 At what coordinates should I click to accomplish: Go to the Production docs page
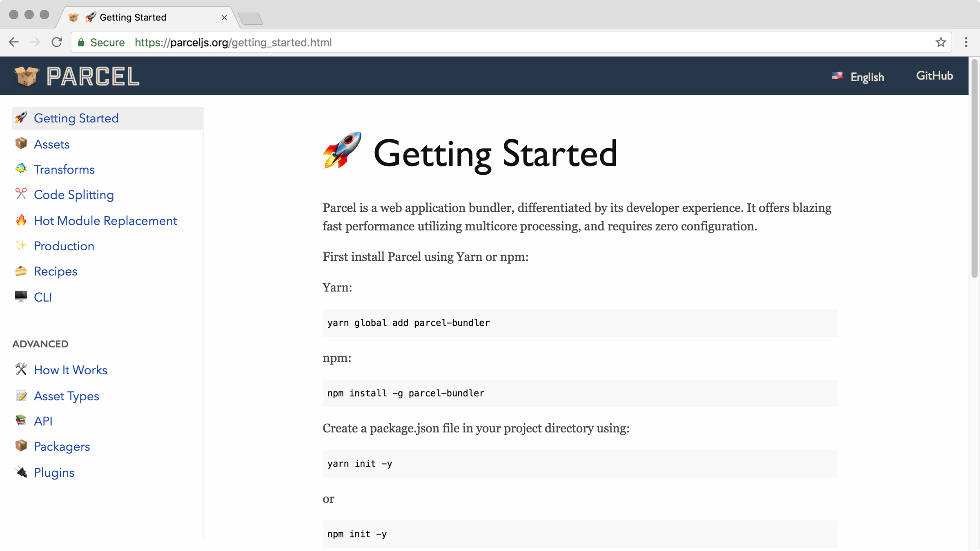pos(64,246)
